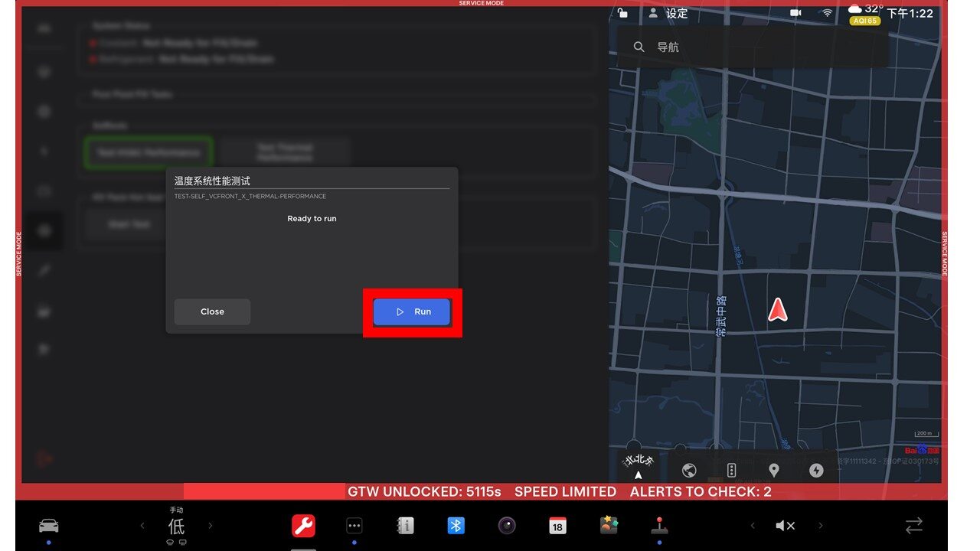Close the thermal performance test dialog

[212, 311]
